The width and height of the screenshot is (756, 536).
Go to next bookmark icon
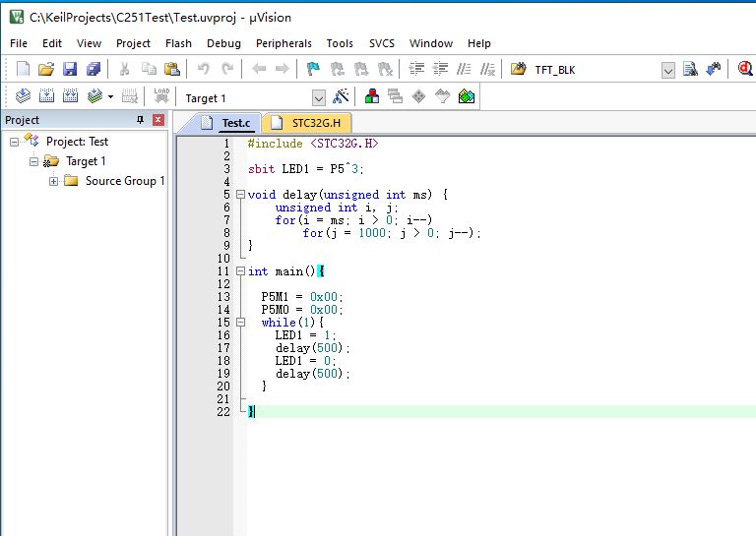361,70
